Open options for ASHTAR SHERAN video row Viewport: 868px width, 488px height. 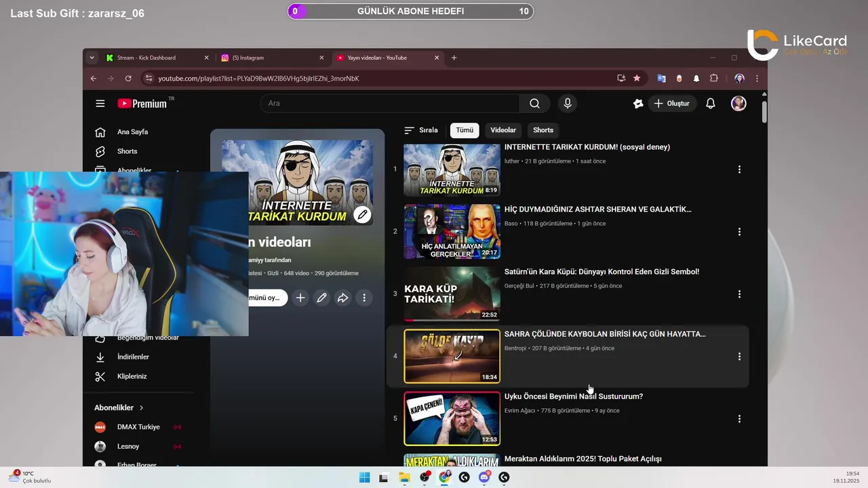[739, 232]
